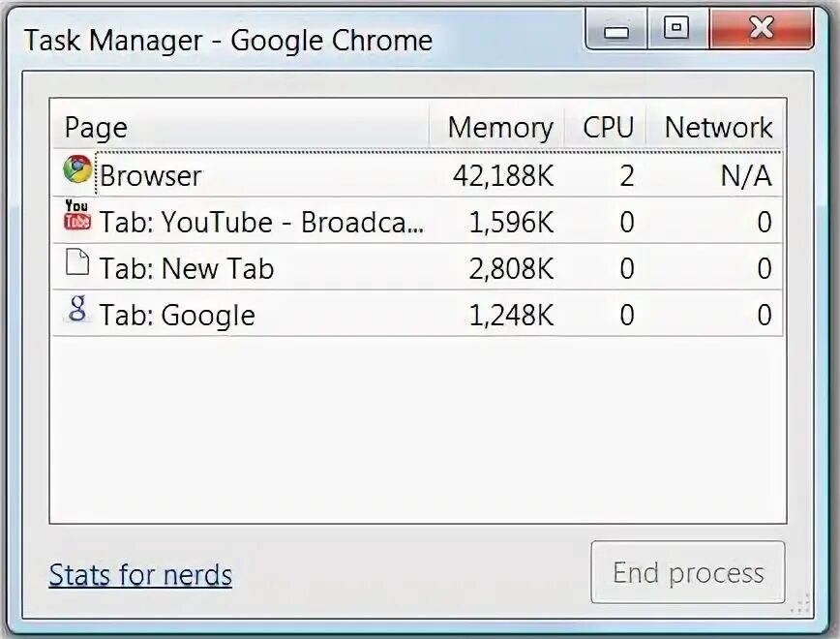840x639 pixels.
Task: Click the 42,188K memory value
Action: (x=503, y=175)
